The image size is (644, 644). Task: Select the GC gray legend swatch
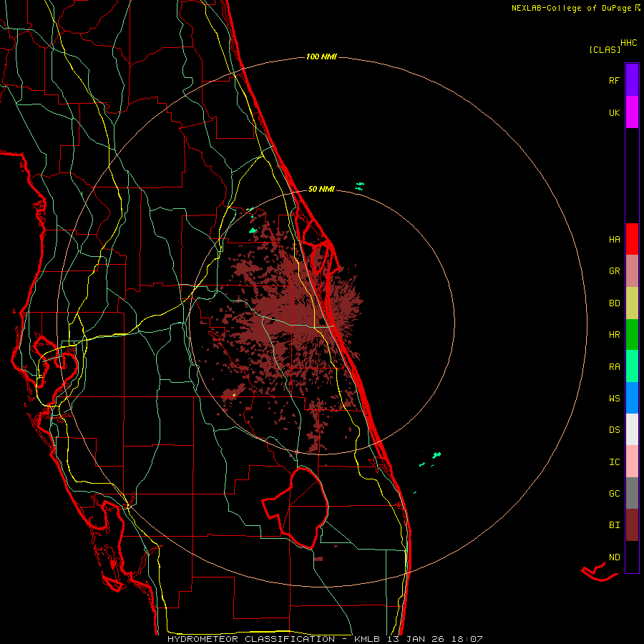click(x=632, y=493)
